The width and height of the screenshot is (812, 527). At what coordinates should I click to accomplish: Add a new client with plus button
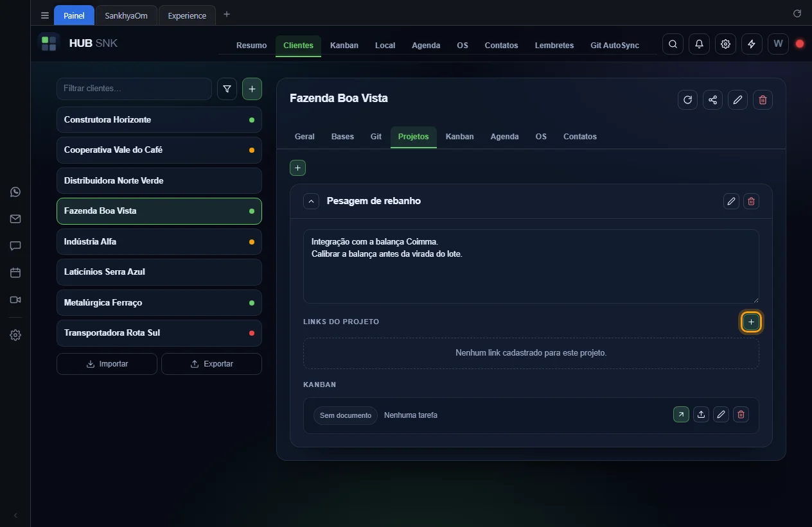[252, 89]
